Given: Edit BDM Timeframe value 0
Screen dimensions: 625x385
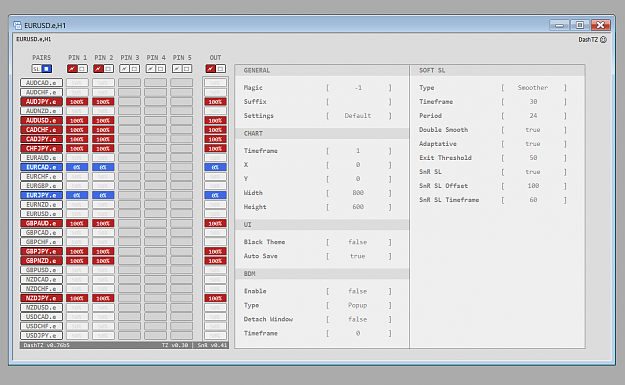Looking at the screenshot, I should tap(358, 333).
